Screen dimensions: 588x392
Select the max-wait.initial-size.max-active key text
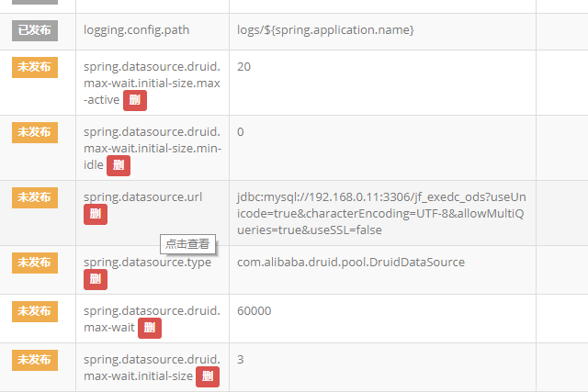(x=152, y=84)
